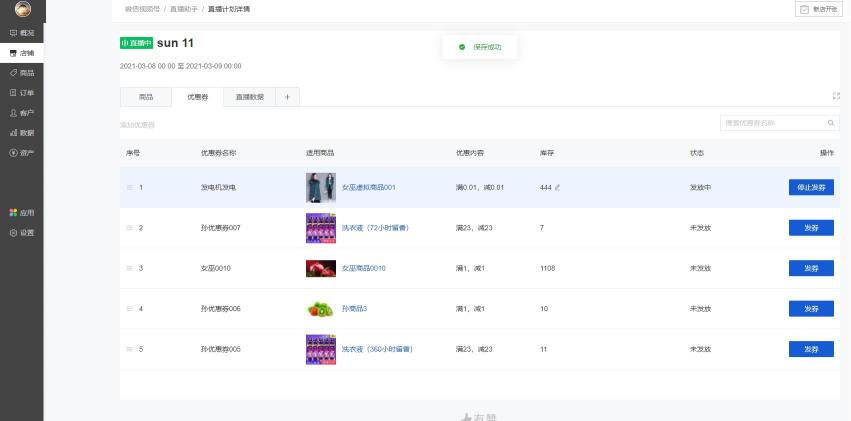
Task: Switch to the 商品 tab
Action: pos(145,97)
